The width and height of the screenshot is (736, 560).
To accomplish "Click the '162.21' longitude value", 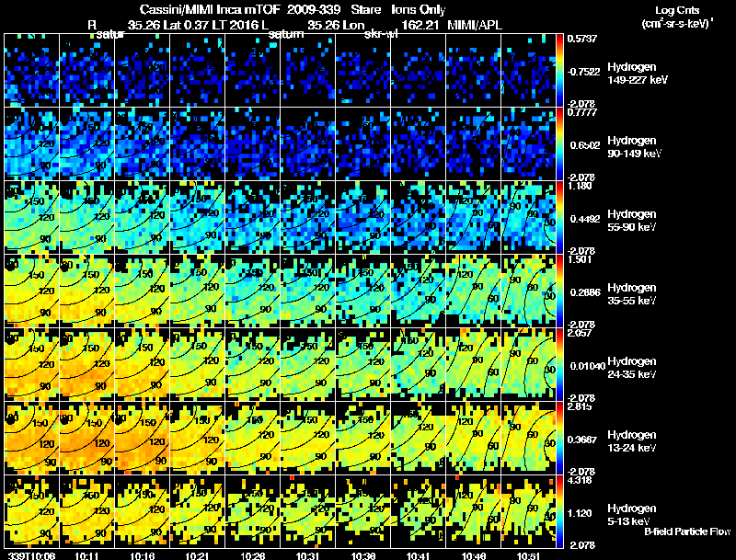I will (420, 25).
